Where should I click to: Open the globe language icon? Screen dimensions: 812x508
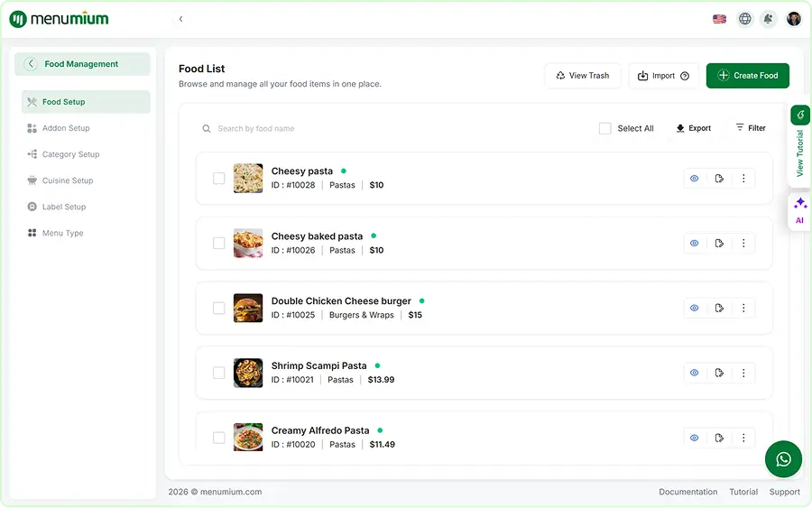pos(744,19)
